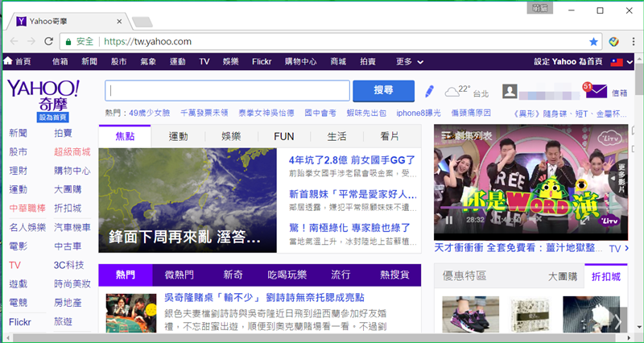Open 超級商城 in left sidebar

click(x=72, y=152)
